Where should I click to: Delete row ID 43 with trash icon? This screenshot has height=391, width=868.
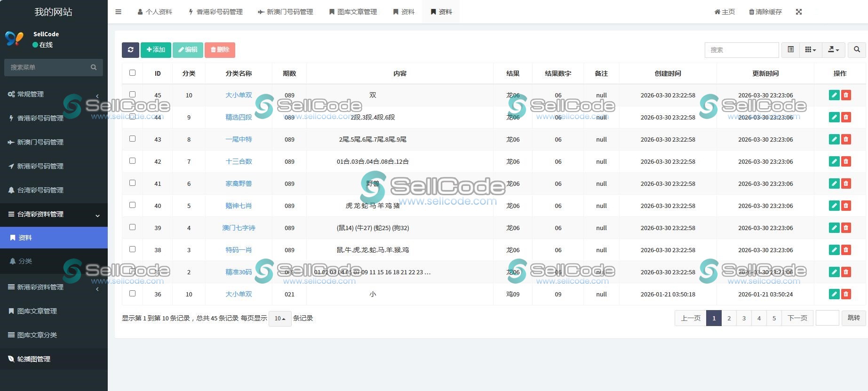(x=846, y=139)
